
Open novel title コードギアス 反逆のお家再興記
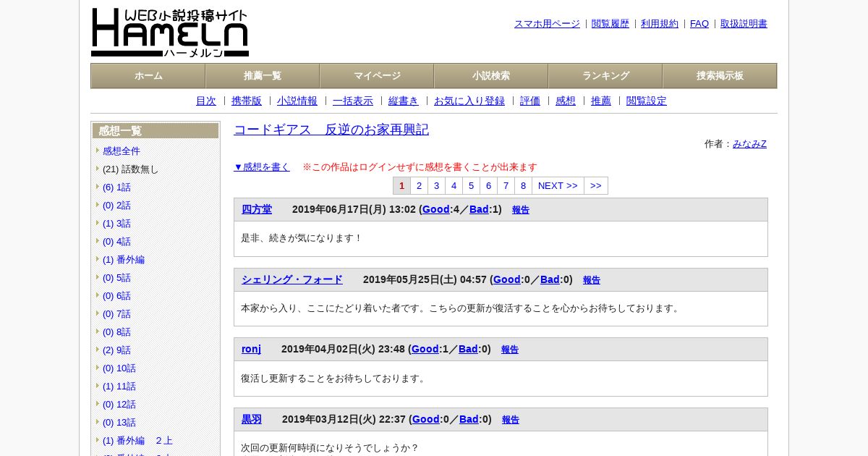(x=331, y=130)
